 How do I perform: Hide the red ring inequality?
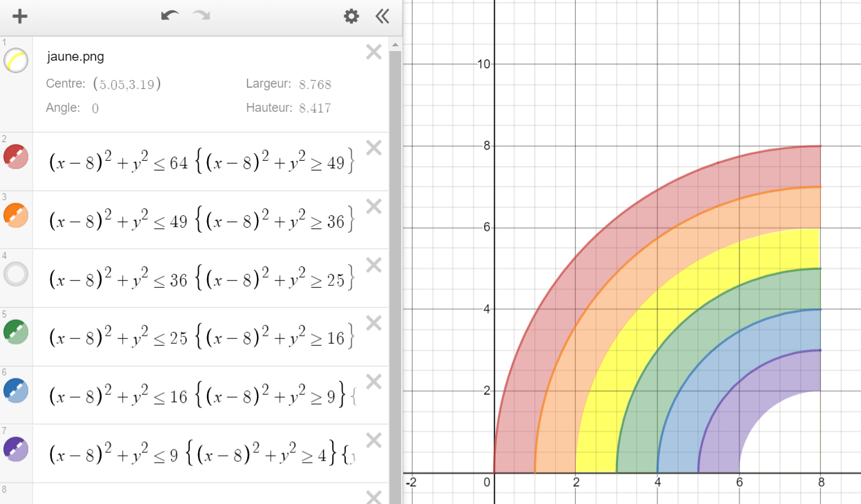tap(16, 156)
